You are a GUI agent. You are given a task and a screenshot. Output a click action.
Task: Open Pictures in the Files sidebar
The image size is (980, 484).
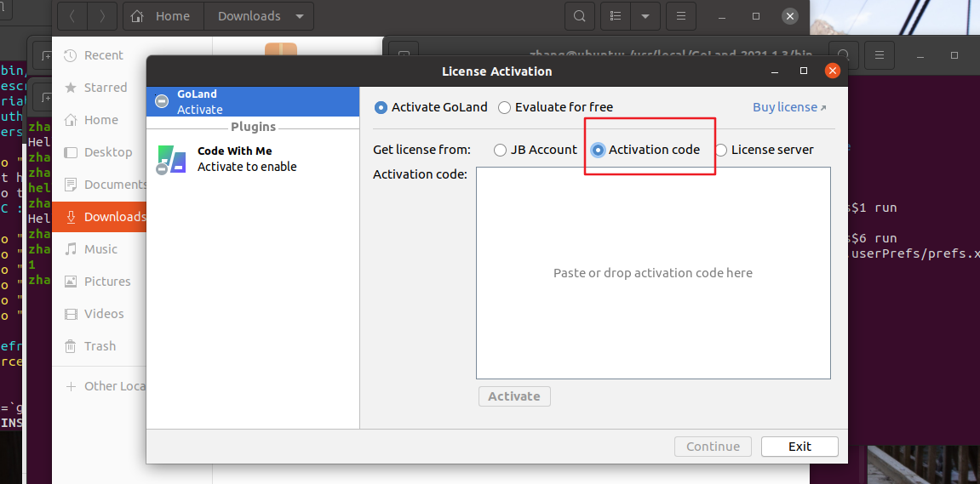point(100,282)
